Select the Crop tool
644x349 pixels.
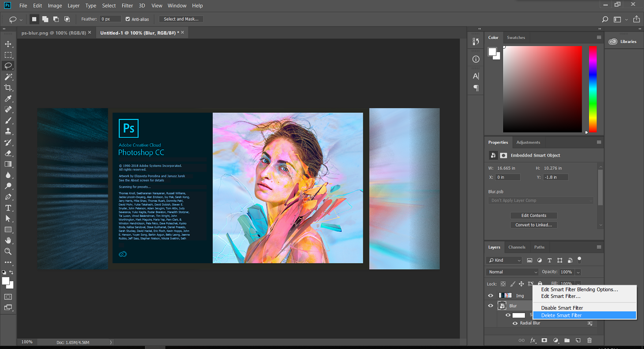8,88
